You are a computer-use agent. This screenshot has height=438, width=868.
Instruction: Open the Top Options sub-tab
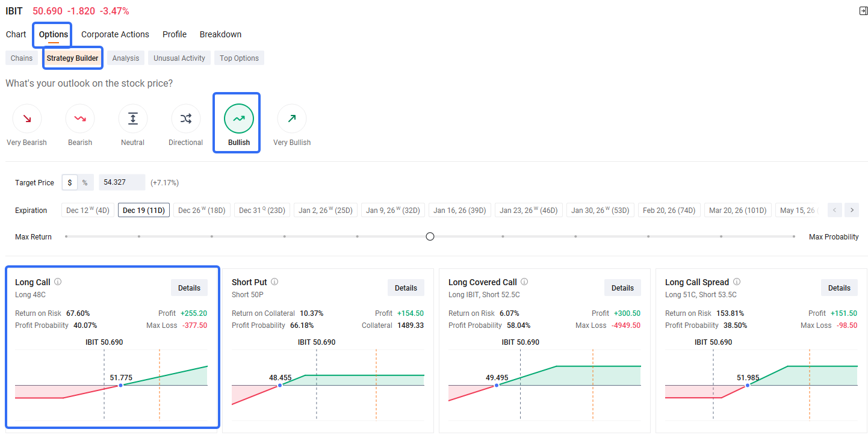tap(239, 58)
